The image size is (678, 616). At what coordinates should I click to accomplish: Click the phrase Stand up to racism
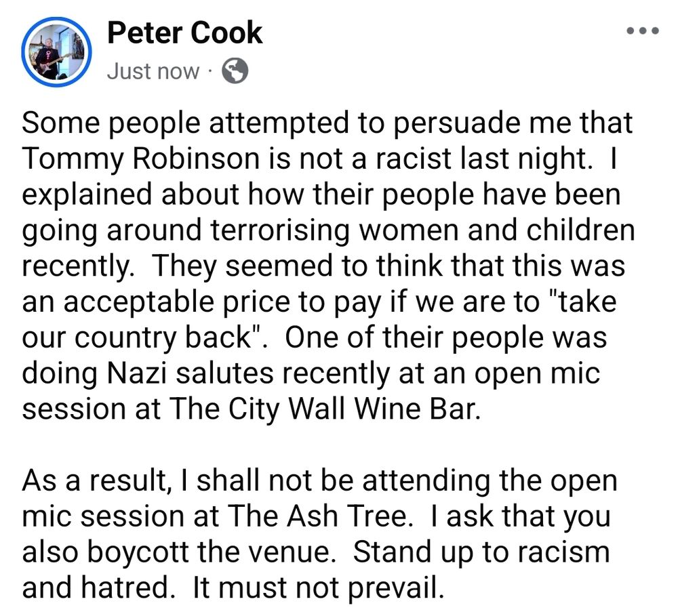[481, 552]
